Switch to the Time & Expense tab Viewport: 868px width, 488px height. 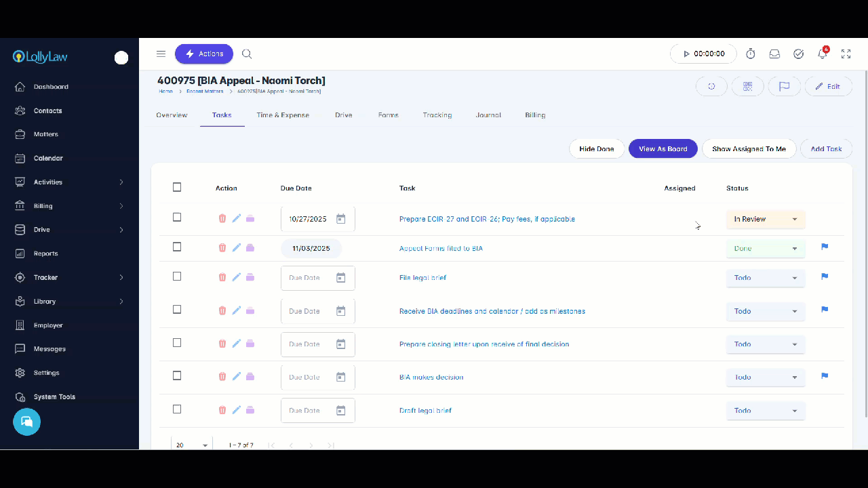[x=283, y=115]
